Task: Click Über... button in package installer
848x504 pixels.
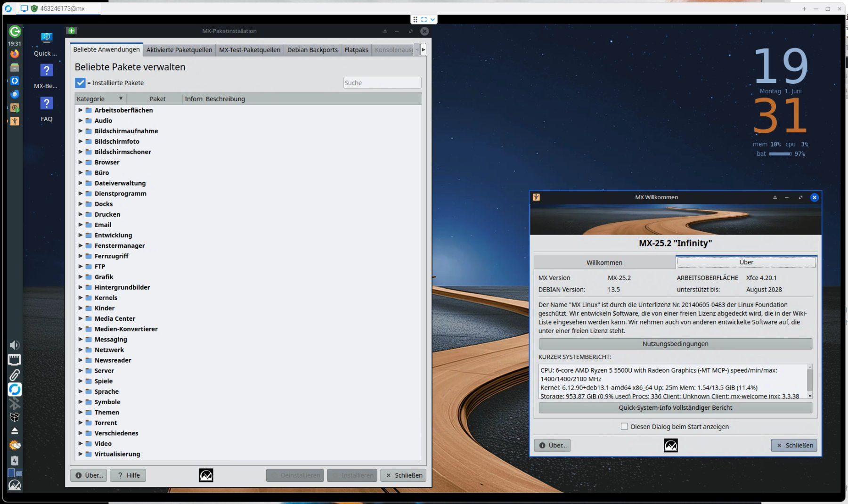Action: [x=89, y=475]
